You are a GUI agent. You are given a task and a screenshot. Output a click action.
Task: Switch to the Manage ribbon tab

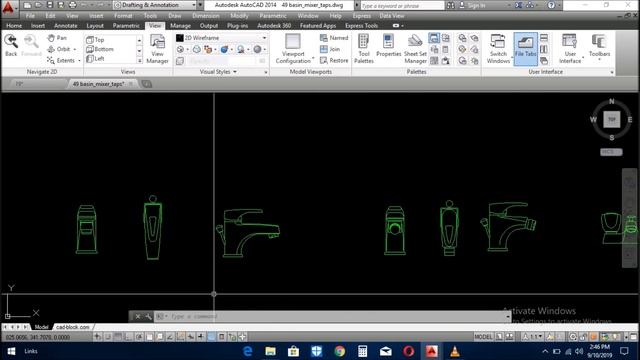[180, 25]
